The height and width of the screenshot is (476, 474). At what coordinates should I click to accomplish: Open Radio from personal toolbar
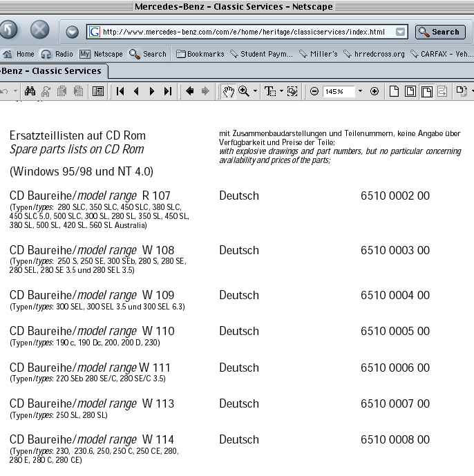(x=57, y=54)
